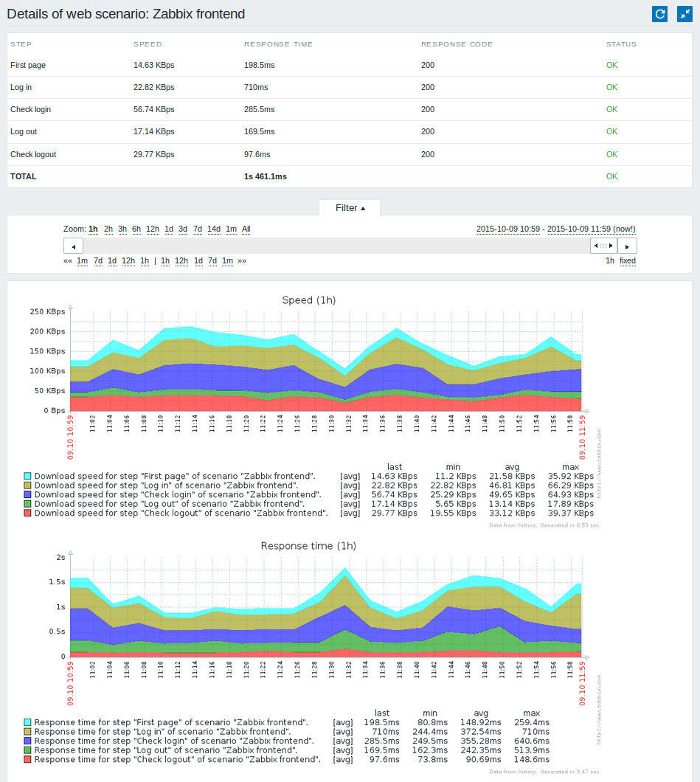The image size is (700, 782).
Task: Select the current 1h zoom level
Action: click(x=93, y=229)
